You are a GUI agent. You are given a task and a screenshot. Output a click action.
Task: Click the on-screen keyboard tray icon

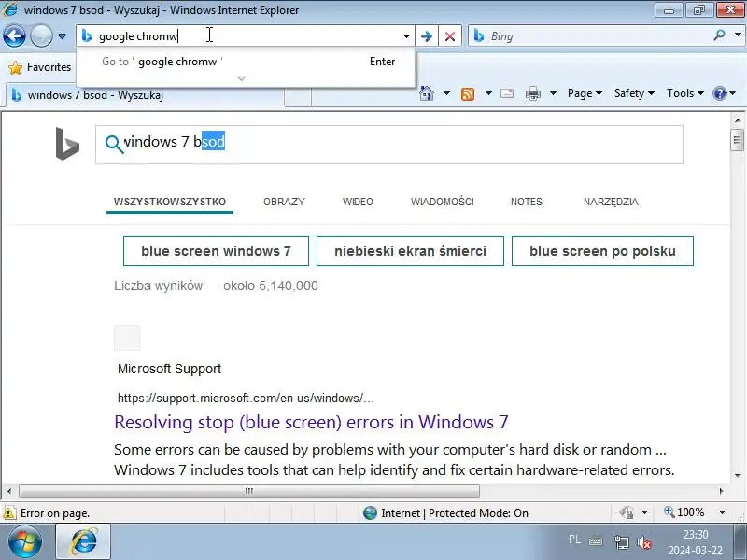[x=596, y=541]
